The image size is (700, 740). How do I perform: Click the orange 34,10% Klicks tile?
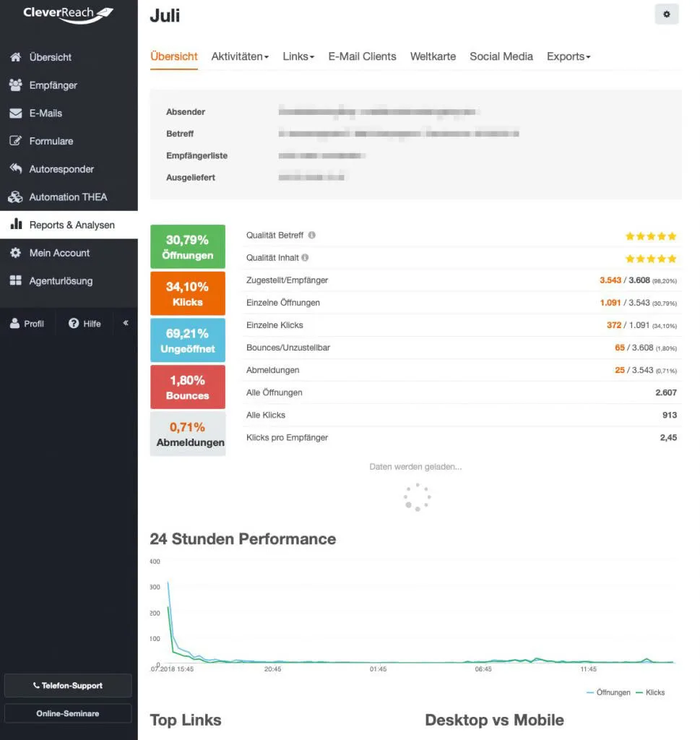pos(188,293)
